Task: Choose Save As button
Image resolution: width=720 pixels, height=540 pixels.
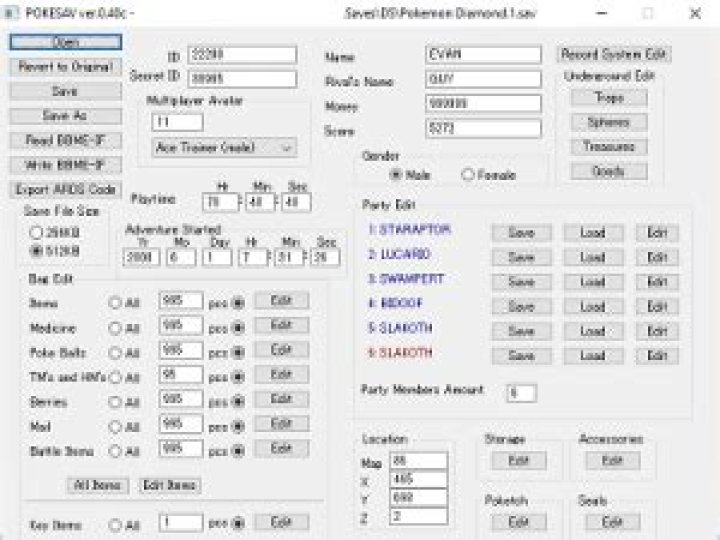Action: click(x=66, y=116)
